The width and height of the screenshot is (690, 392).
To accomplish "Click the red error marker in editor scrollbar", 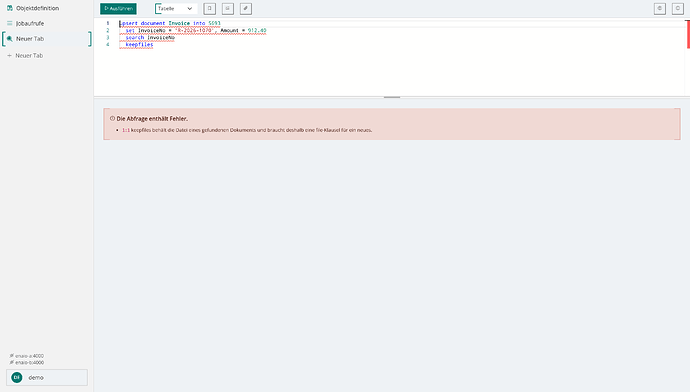I will coord(688,34).
